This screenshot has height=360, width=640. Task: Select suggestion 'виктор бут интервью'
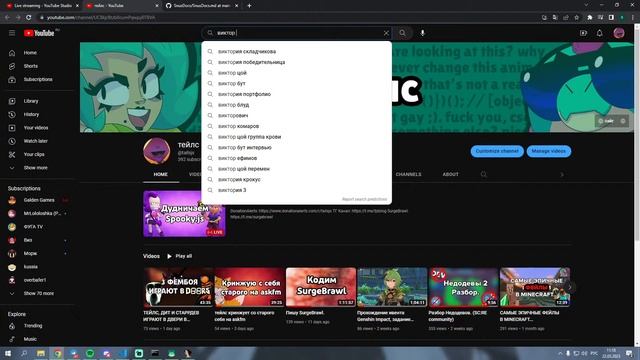(296, 147)
